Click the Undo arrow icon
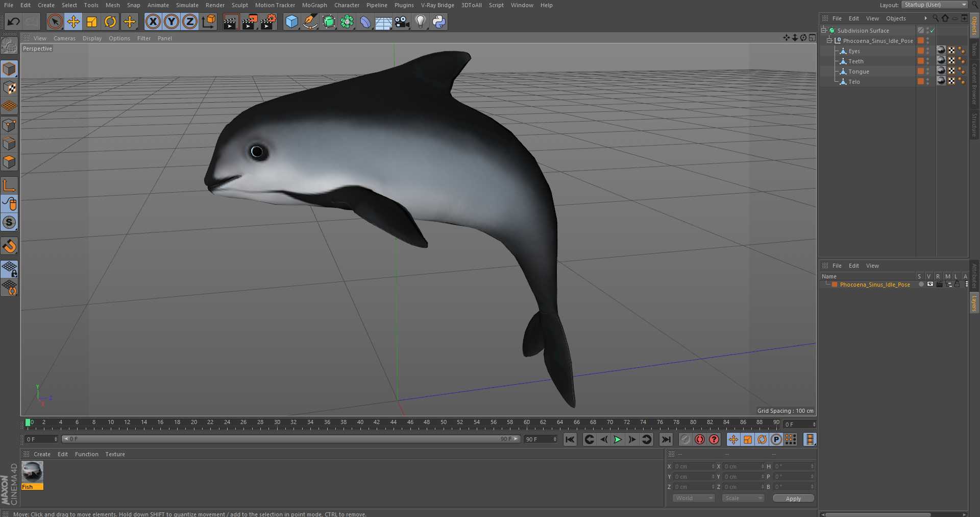The width and height of the screenshot is (980, 517). [14, 21]
